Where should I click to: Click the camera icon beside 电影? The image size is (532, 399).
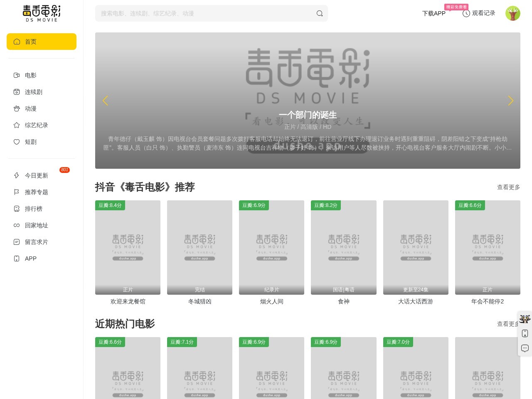[17, 75]
